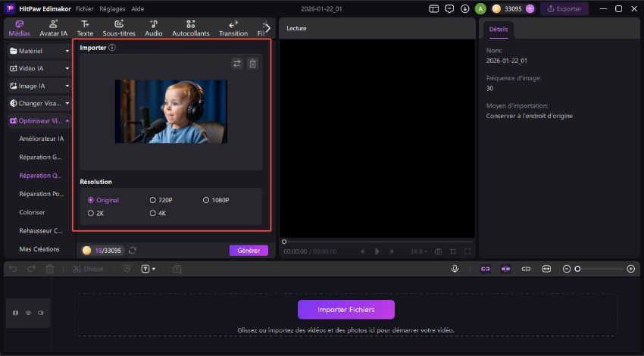
Task: Take a snapshot with camera icon
Action: (438, 251)
